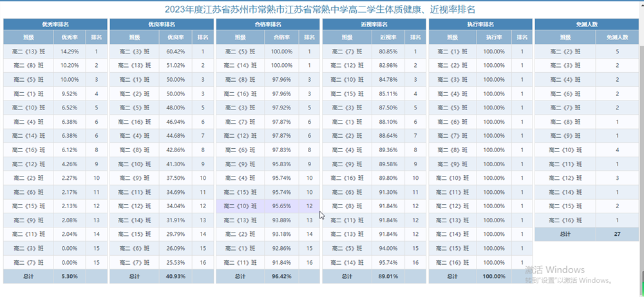644x297 pixels.
Task: Select the 9.52% cell in 优秀率排名
Action: pos(70,93)
